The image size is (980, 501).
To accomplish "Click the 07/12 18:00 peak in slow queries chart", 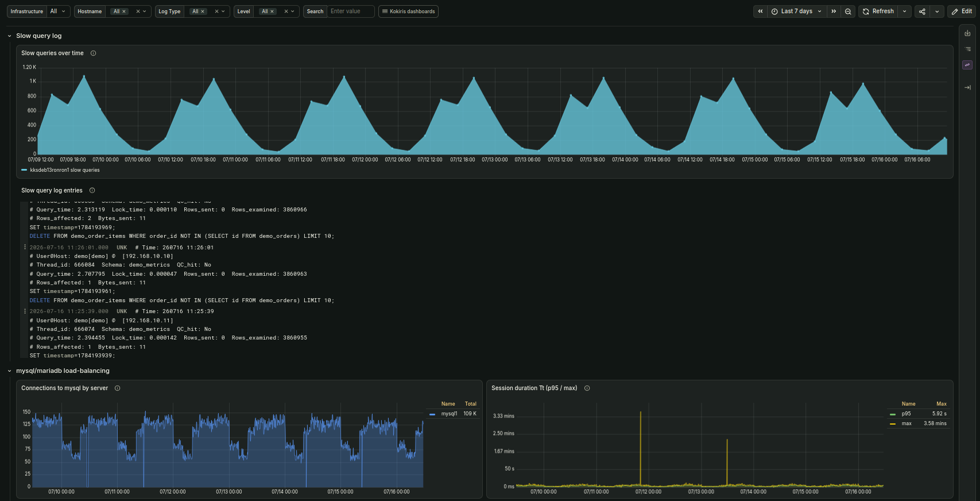I will point(474,78).
